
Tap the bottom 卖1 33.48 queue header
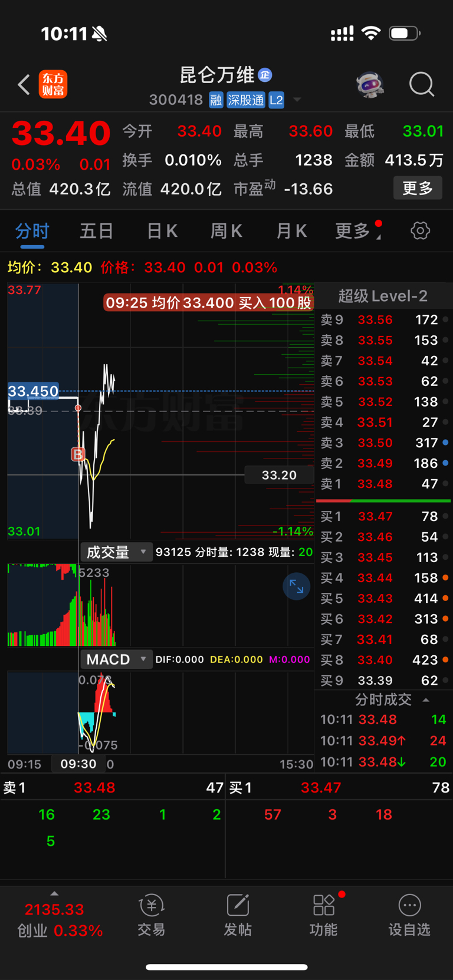[x=113, y=788]
